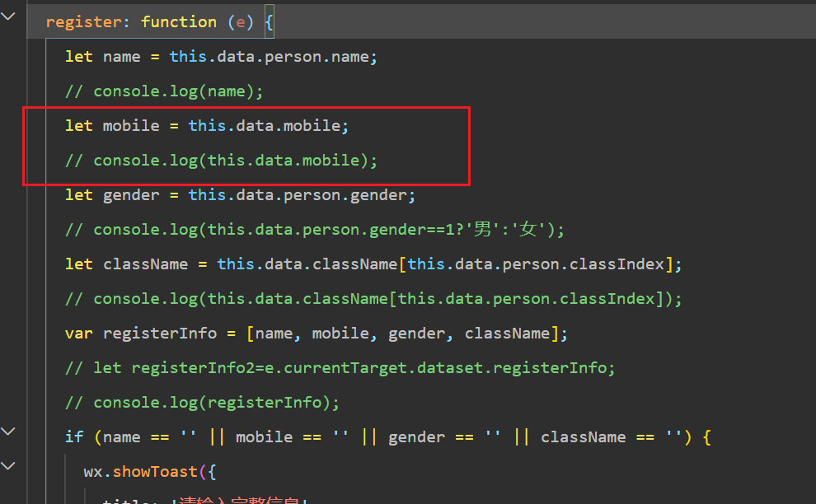Collapse the wx.showToast block chevron
The height and width of the screenshot is (504, 816).
pos(8,465)
